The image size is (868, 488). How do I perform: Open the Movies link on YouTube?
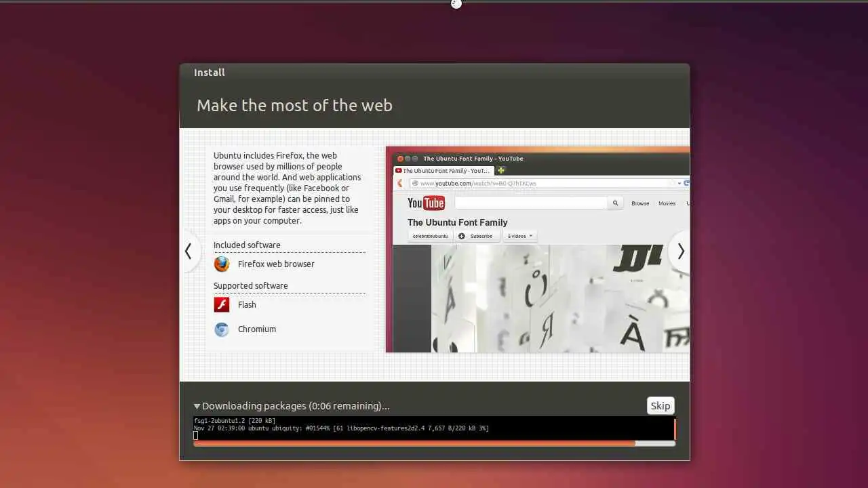(x=667, y=203)
